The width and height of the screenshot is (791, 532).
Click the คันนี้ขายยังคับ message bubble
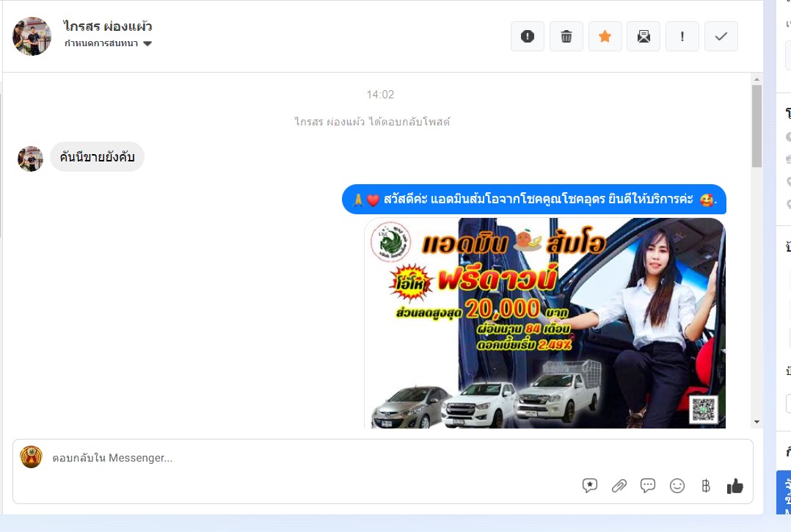[97, 157]
